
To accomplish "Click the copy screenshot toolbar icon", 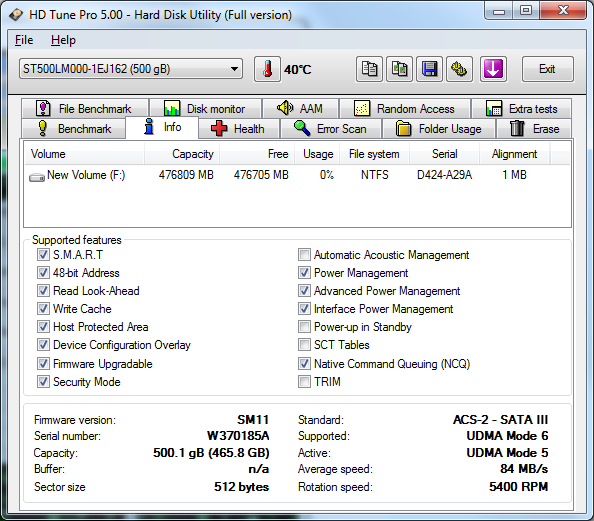I will (399, 69).
